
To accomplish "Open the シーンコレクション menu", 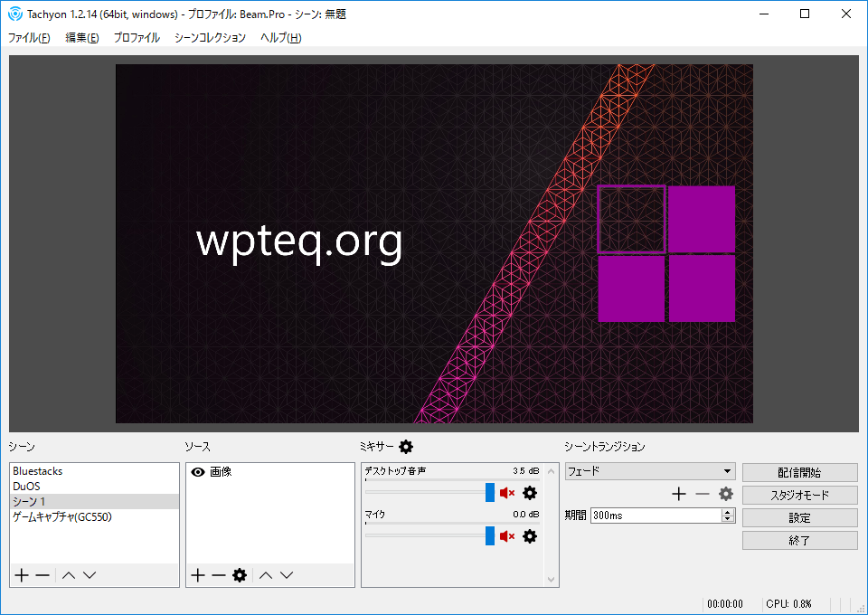I will (209, 38).
